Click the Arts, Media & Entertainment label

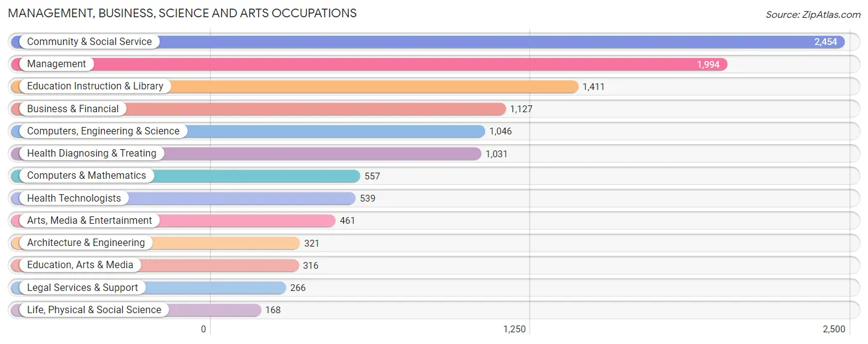coord(90,221)
